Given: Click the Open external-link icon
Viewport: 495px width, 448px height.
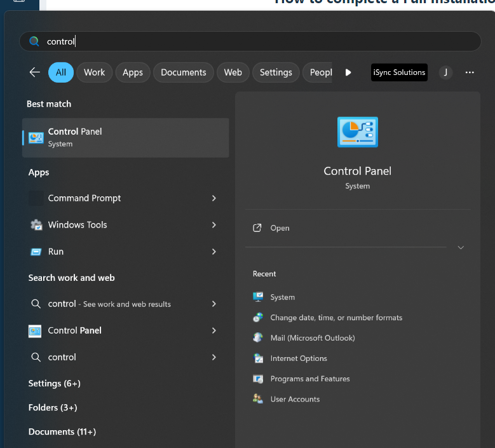Looking at the screenshot, I should (257, 227).
